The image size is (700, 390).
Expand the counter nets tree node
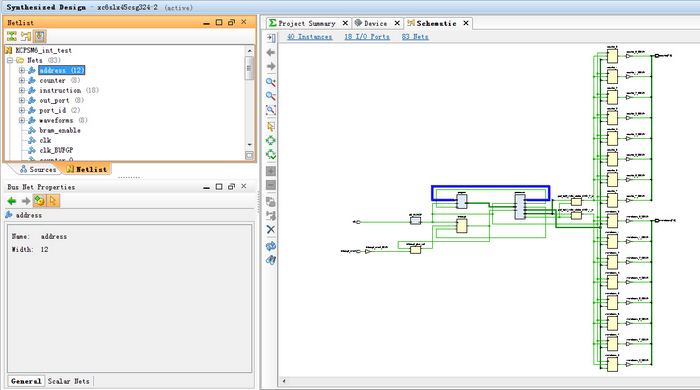tap(22, 80)
